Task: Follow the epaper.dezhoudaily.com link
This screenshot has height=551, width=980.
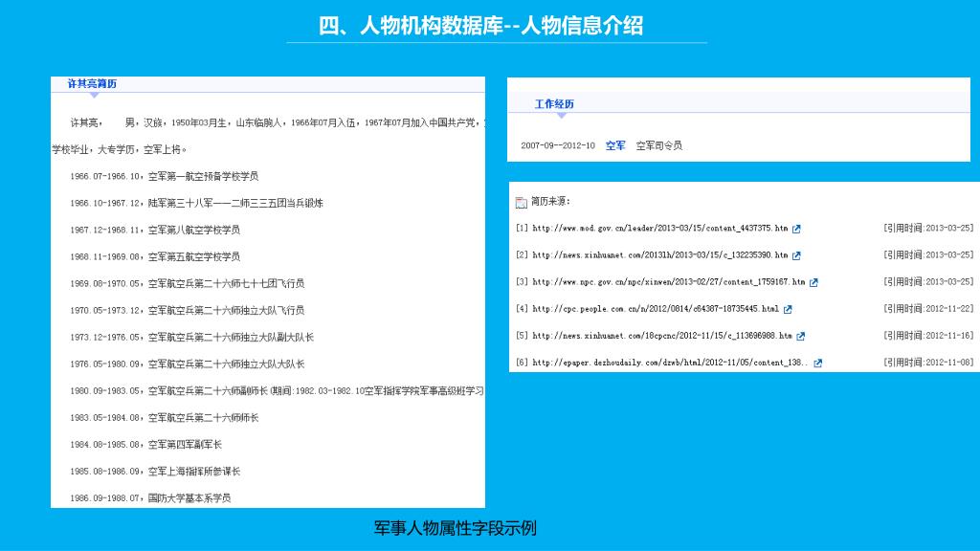Action: click(x=670, y=364)
